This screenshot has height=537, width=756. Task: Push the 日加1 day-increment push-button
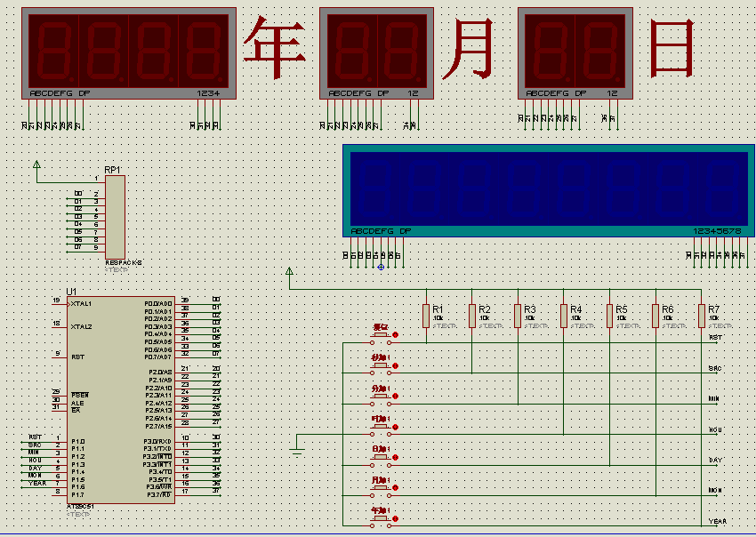381,460
